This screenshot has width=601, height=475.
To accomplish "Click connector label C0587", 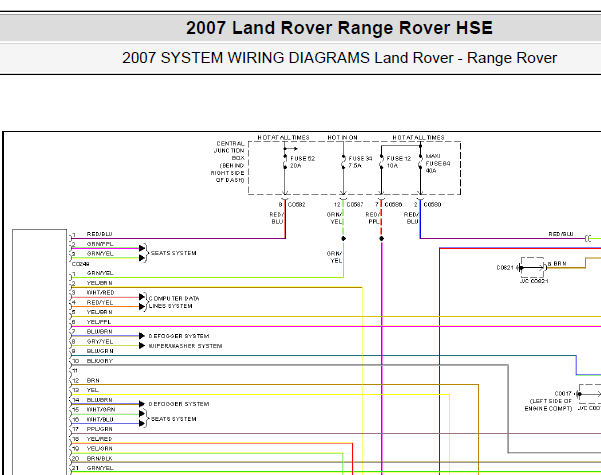I will click(355, 205).
